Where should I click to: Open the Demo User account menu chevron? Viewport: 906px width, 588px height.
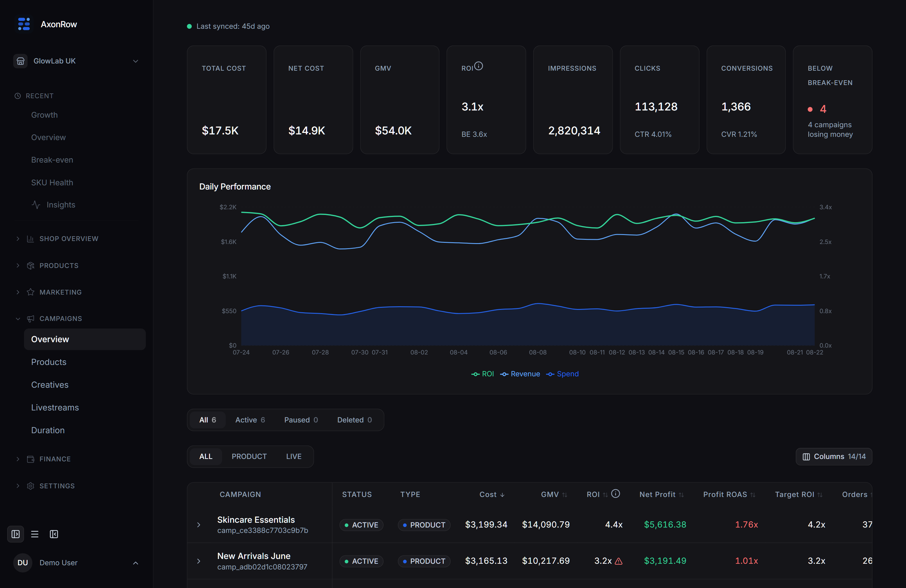(135, 563)
